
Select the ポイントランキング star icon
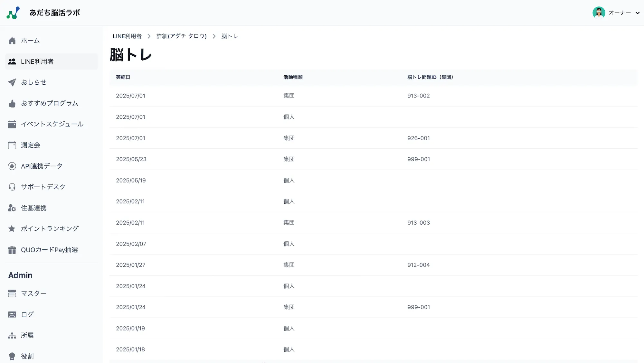[12, 228]
